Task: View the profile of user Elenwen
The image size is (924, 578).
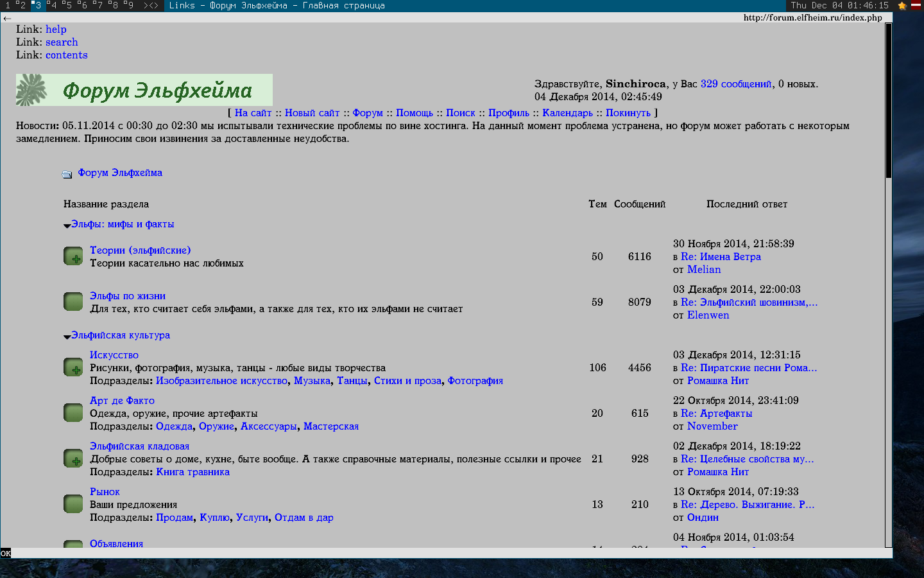Action: click(x=708, y=315)
